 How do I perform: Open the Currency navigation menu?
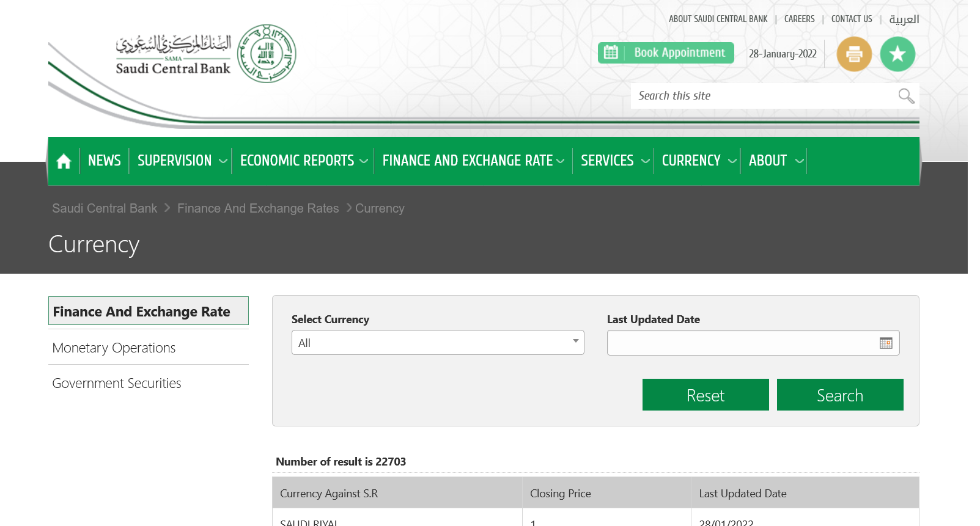(x=698, y=161)
